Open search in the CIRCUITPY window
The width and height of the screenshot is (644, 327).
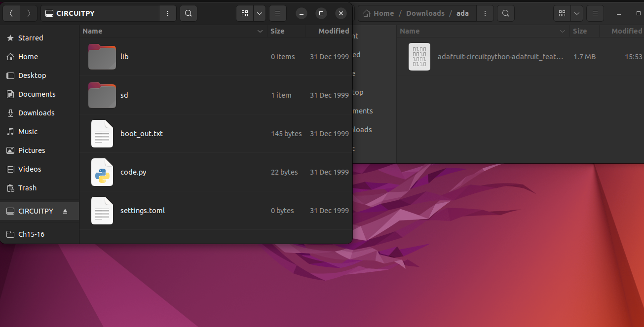pos(189,13)
